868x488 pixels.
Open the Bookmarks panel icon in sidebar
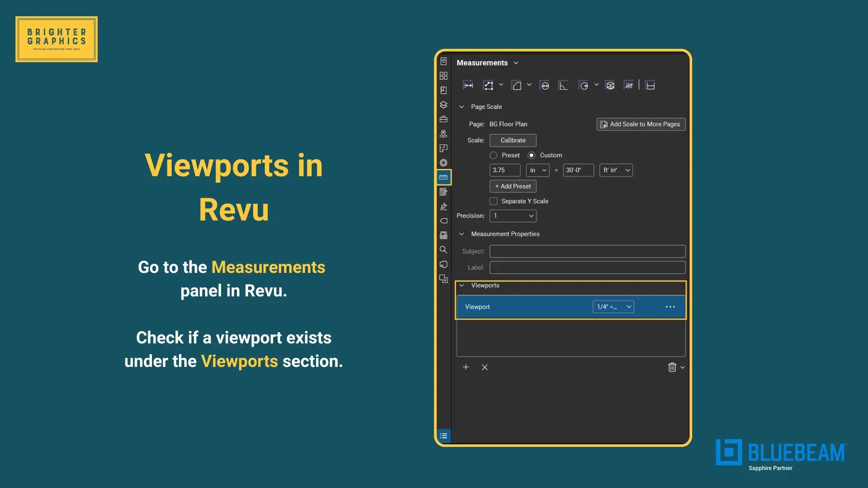(443, 90)
